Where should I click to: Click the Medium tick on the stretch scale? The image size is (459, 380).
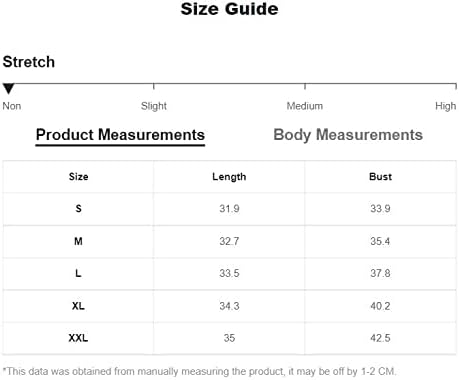305,106
